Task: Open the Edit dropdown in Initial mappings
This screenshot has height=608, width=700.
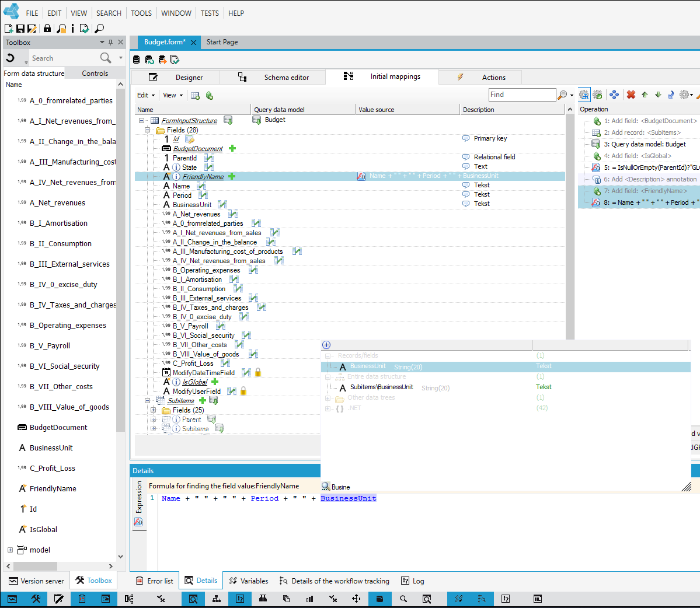Action: click(145, 95)
